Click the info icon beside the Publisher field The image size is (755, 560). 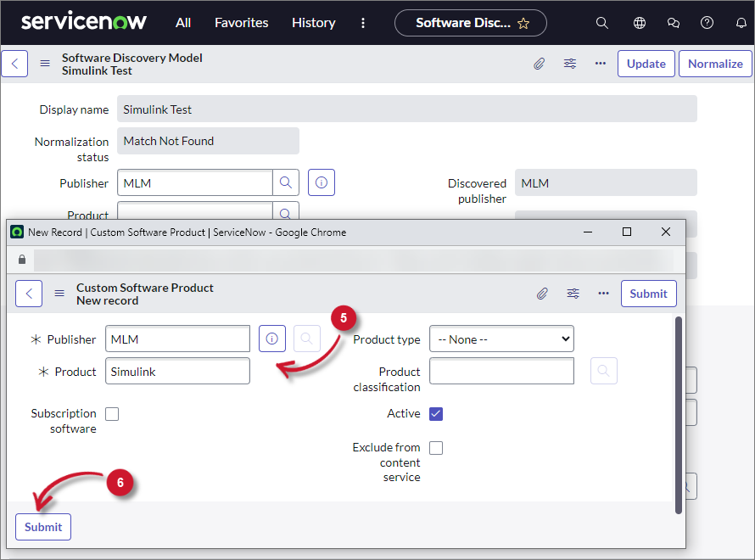271,339
